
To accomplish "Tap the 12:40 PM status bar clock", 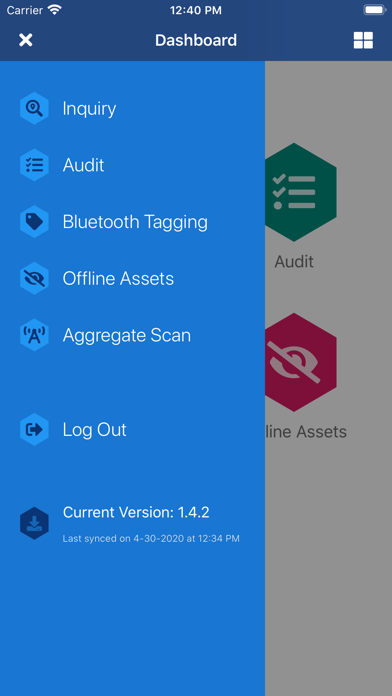I will pyautogui.click(x=196, y=10).
